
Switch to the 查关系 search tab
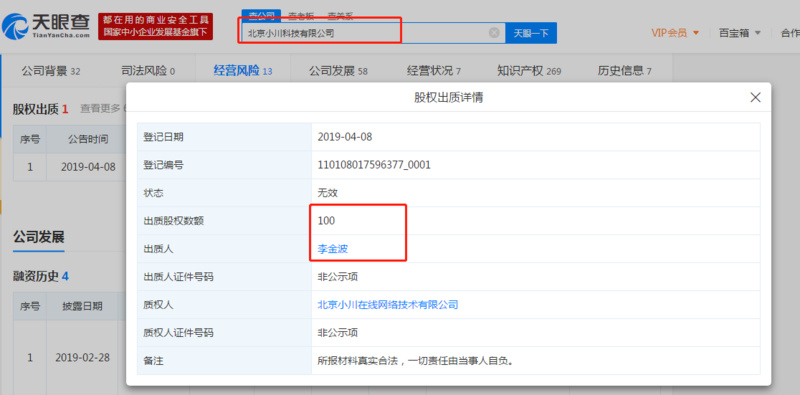(x=340, y=16)
